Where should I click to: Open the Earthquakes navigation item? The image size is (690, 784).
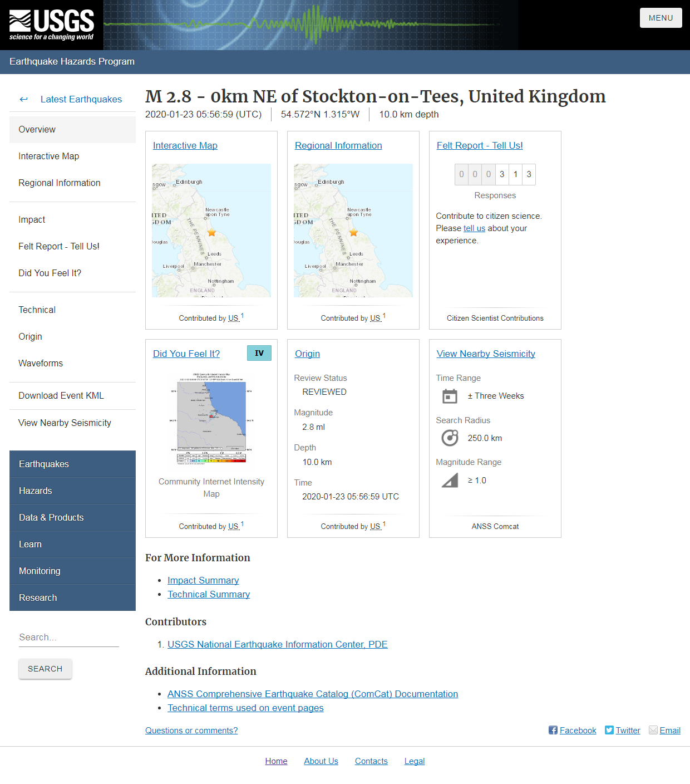point(72,464)
